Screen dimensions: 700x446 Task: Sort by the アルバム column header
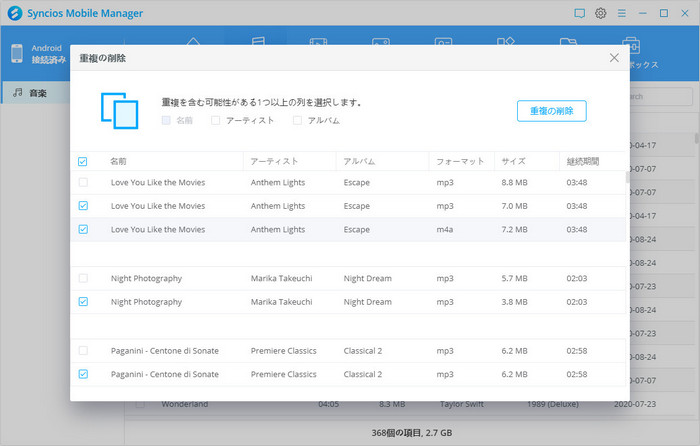pos(359,161)
